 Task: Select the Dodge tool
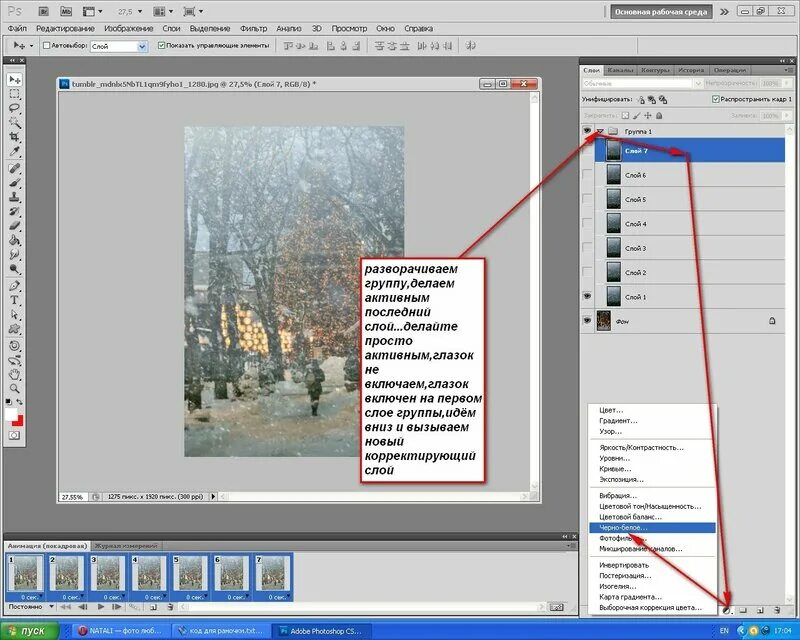click(x=14, y=269)
